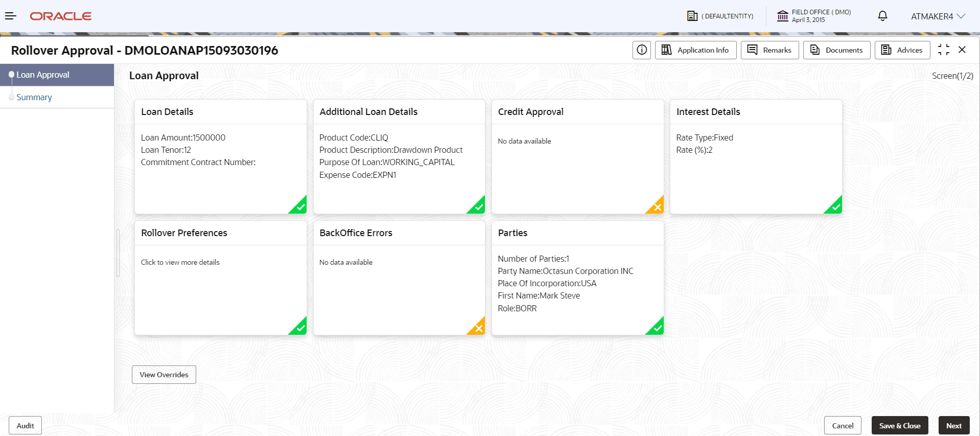The height and width of the screenshot is (436, 980).
Task: Click 'Click to view more details' text
Action: coord(180,262)
